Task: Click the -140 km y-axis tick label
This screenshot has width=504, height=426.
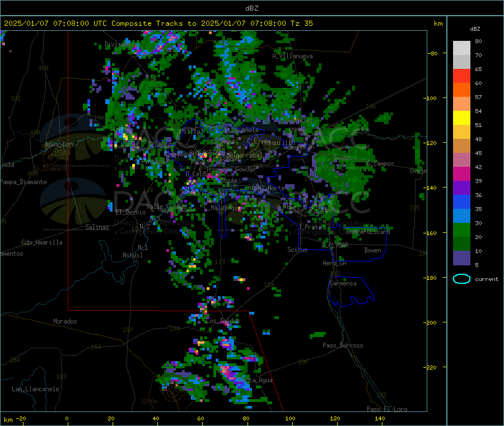Action: (x=431, y=188)
